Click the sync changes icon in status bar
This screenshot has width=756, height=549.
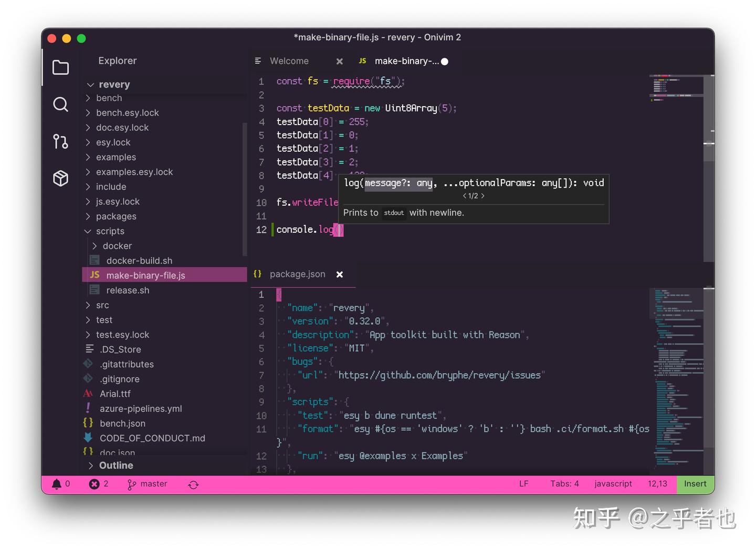click(193, 484)
